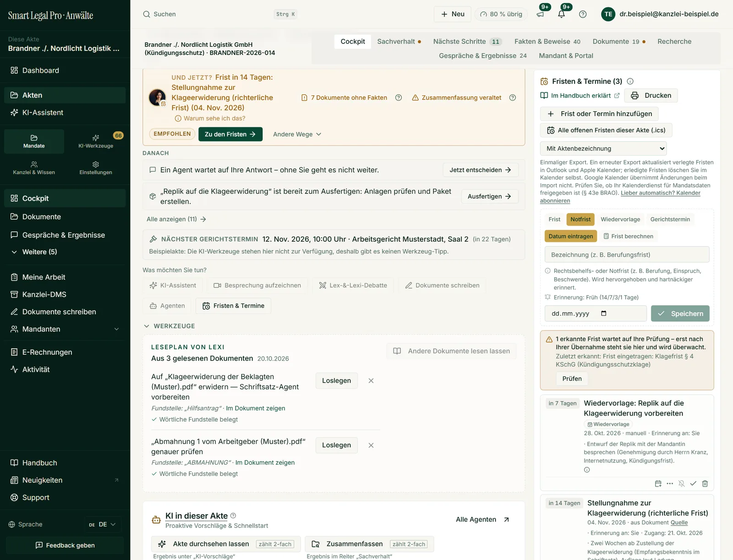Switch to Frist berechnen mode

point(628,236)
